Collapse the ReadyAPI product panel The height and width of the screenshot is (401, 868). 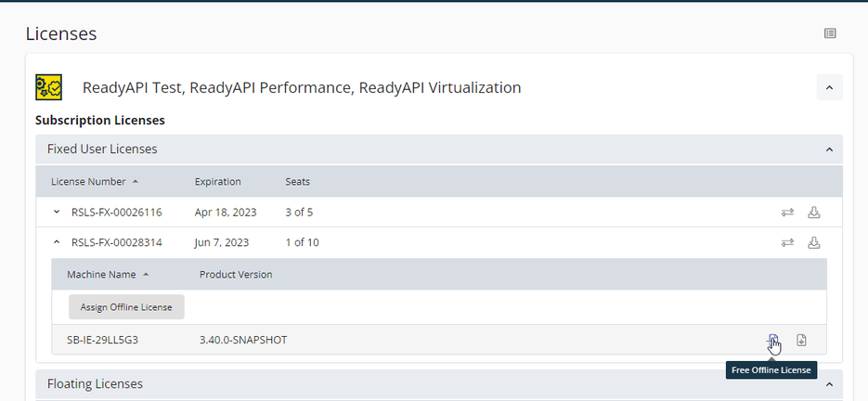pos(829,87)
